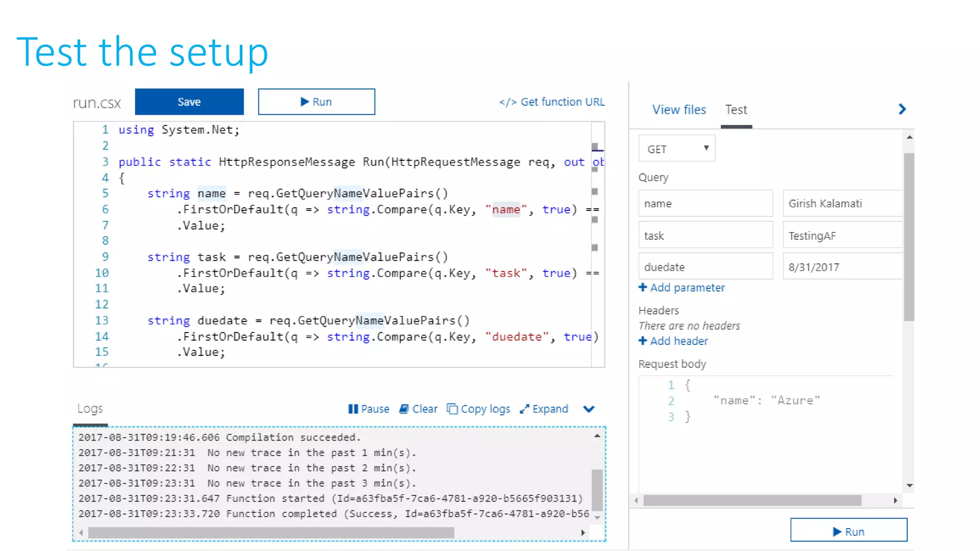Expand the logs panel
The image size is (980, 551).
(544, 409)
